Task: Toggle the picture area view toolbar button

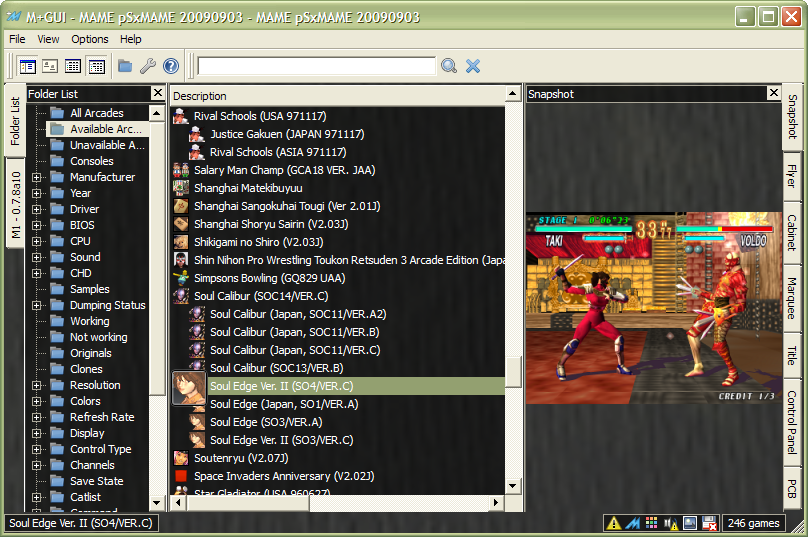Action: coord(50,66)
